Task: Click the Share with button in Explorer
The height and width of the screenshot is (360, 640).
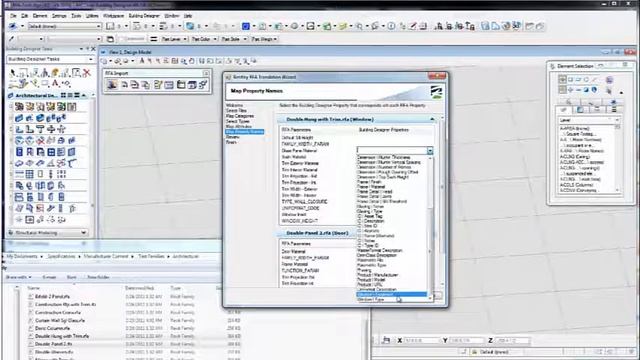Action: click(17, 277)
